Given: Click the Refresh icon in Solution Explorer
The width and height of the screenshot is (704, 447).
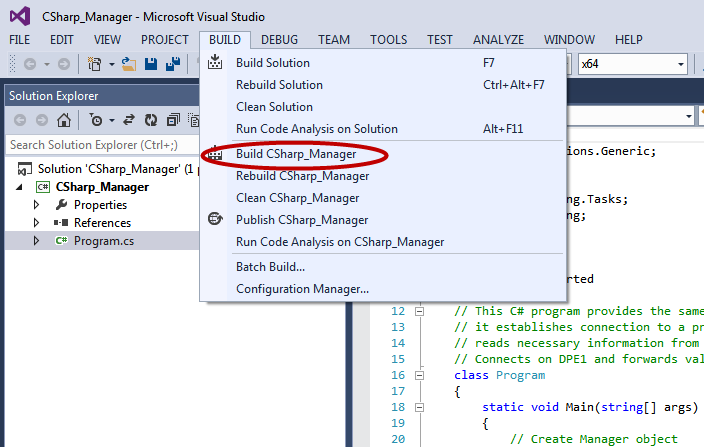Looking at the screenshot, I should point(151,120).
